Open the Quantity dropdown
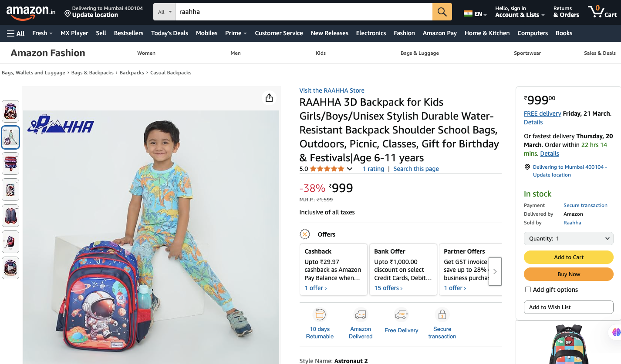The width and height of the screenshot is (621, 364). point(568,239)
